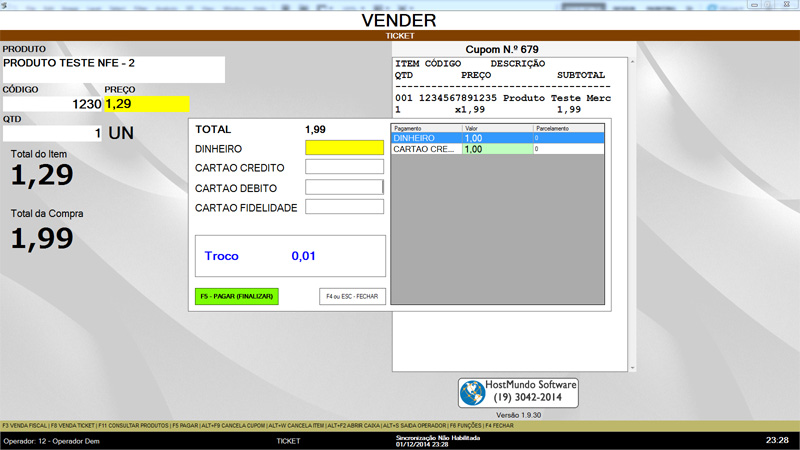Select the DINHEIRO row in payments table
Image resolution: width=800 pixels, height=450 pixels.
pos(425,138)
